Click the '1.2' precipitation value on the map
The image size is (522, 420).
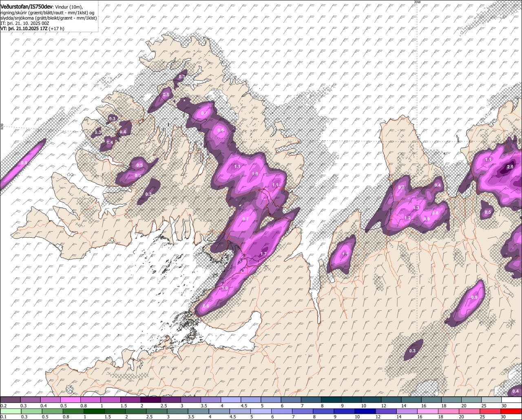(407, 218)
